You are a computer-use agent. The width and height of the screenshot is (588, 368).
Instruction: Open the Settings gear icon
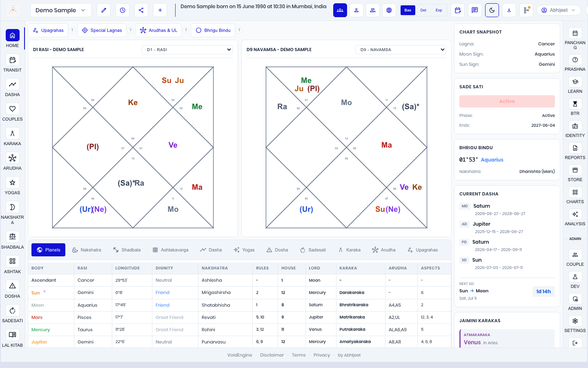coord(575,321)
